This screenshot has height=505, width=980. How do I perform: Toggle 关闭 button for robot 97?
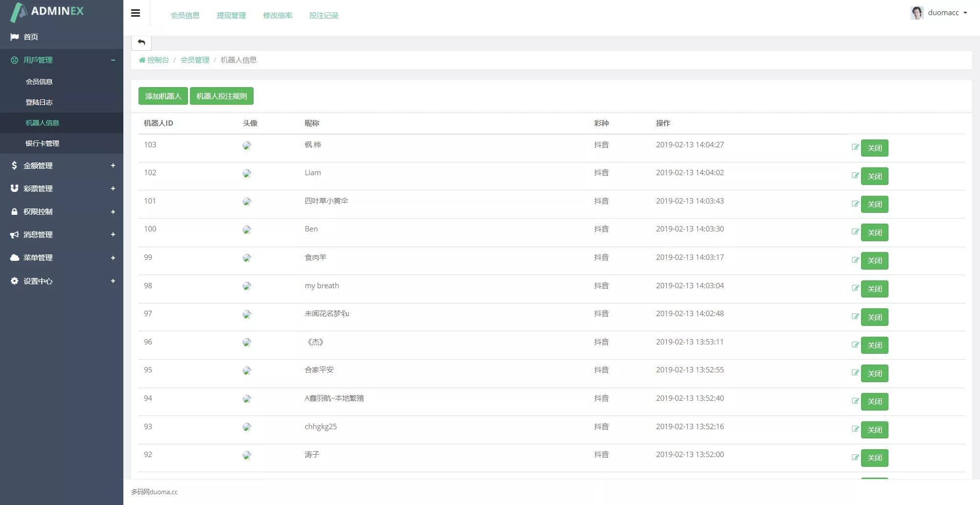[874, 317]
